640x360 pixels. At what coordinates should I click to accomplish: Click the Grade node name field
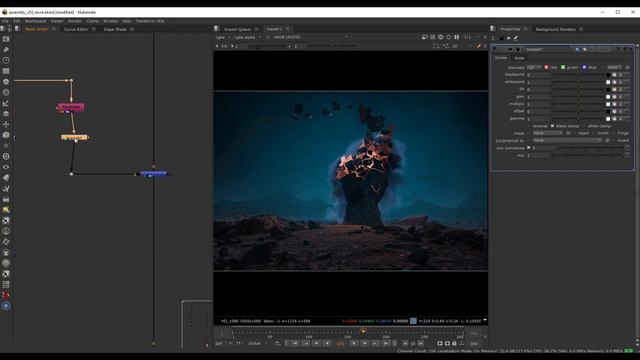(x=548, y=49)
